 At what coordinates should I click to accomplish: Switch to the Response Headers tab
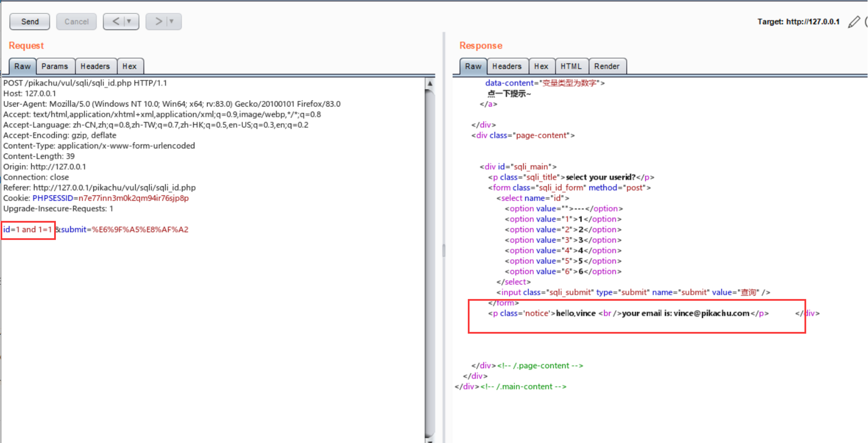(x=507, y=66)
